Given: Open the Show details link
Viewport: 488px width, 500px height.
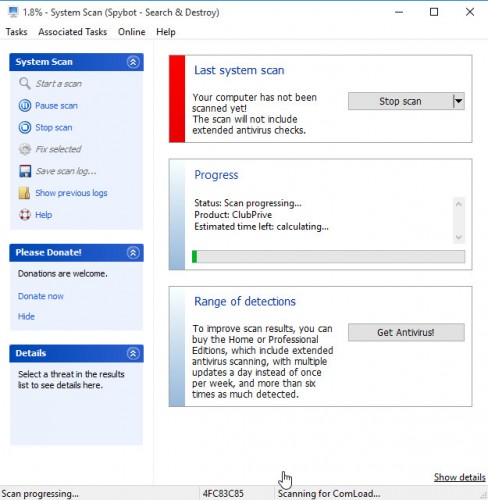Looking at the screenshot, I should [459, 477].
